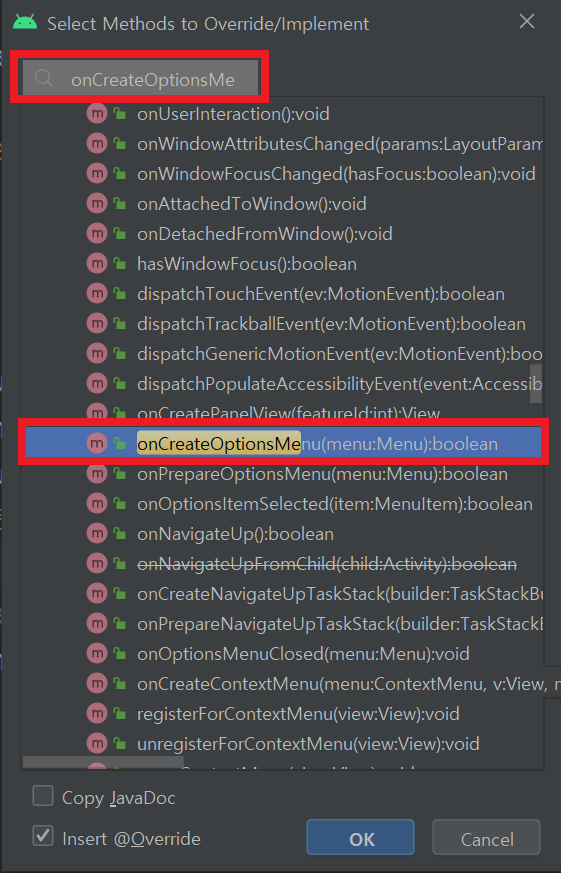This screenshot has width=561, height=873.
Task: Select onOptionsItemSelected(item:MenuItem):boolean row
Action: pos(282,504)
